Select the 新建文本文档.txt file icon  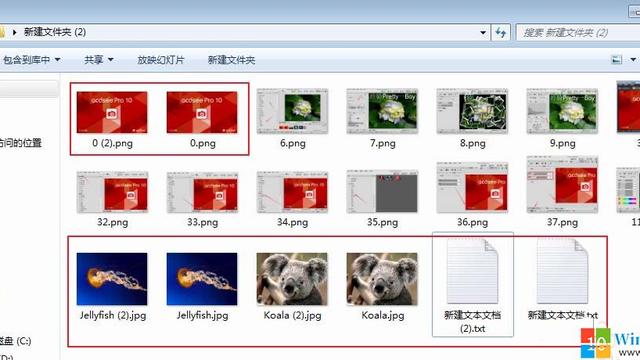[x=562, y=271]
